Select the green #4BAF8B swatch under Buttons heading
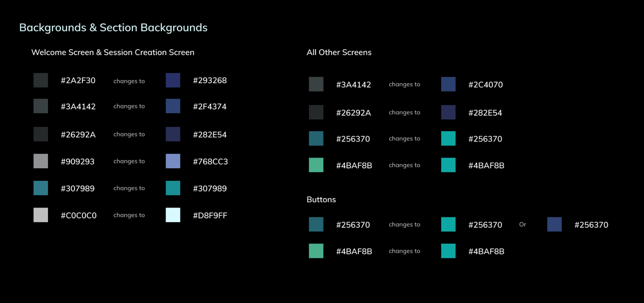The image size is (644, 303). coord(316,251)
